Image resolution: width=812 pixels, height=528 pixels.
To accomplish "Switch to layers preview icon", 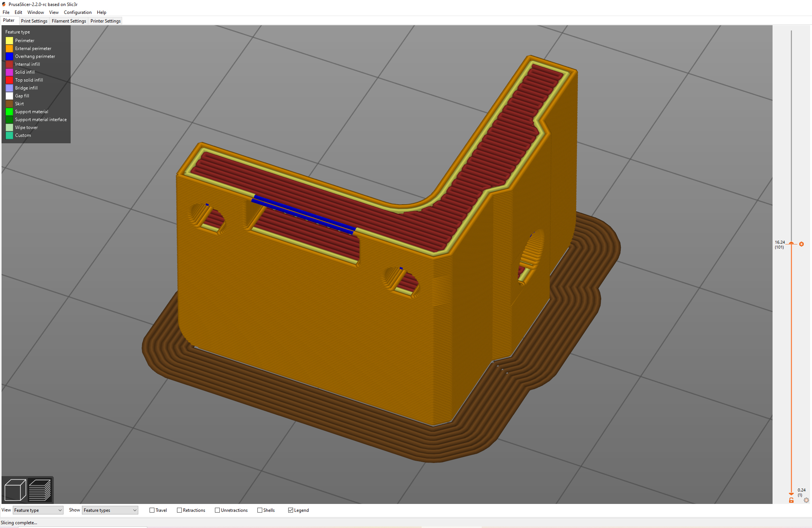I will click(40, 490).
